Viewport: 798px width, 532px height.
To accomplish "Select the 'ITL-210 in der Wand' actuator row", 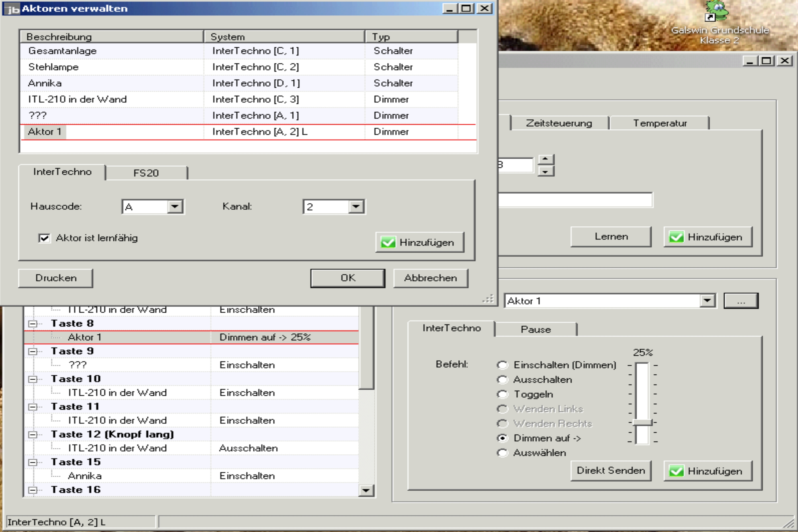I will coord(77,99).
